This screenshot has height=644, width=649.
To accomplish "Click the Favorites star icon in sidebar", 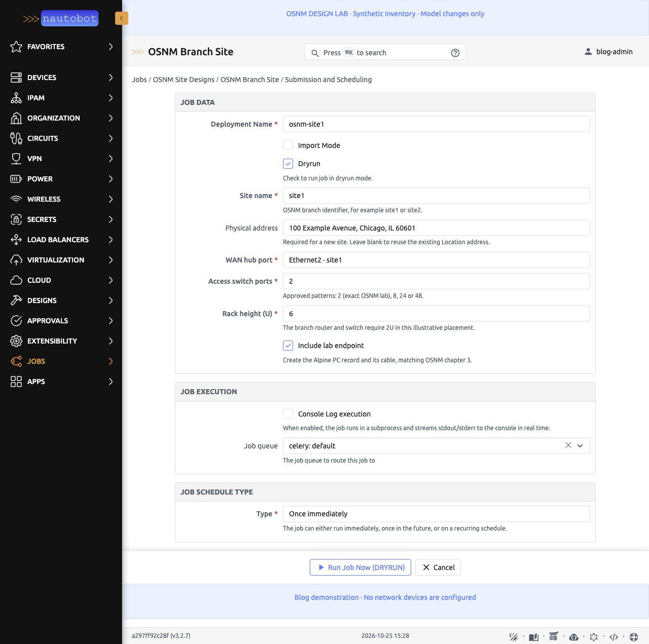I will pos(16,47).
